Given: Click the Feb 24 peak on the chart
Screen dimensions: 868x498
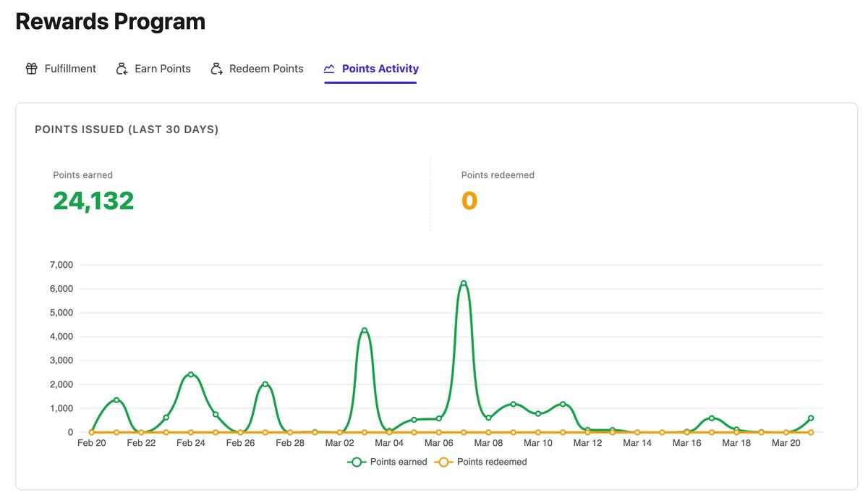Looking at the screenshot, I should point(191,375).
